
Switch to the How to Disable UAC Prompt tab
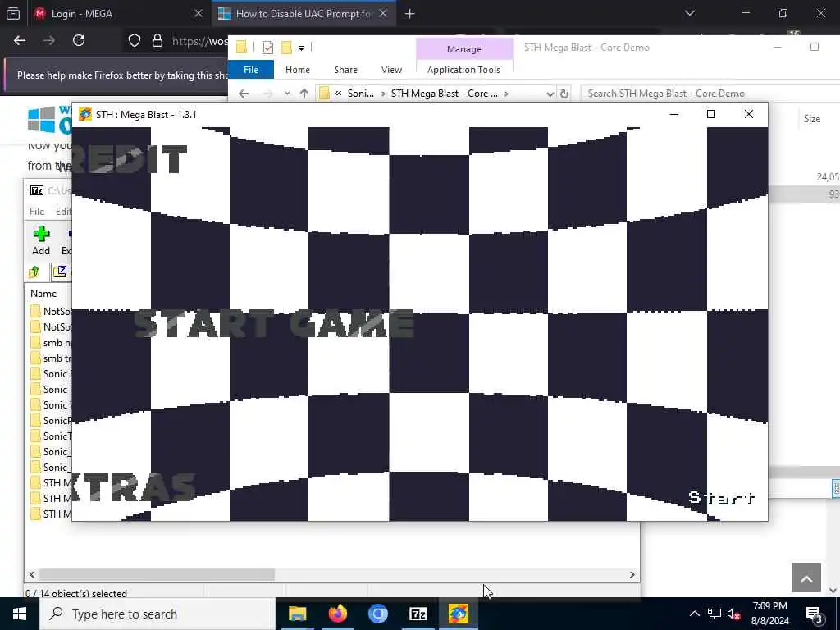tap(304, 14)
